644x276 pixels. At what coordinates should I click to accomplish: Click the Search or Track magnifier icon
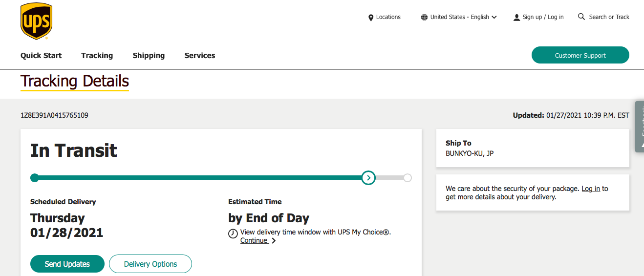pyautogui.click(x=581, y=17)
